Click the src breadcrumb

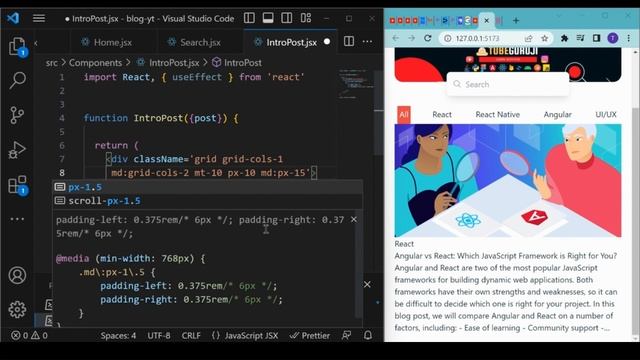(x=51, y=63)
